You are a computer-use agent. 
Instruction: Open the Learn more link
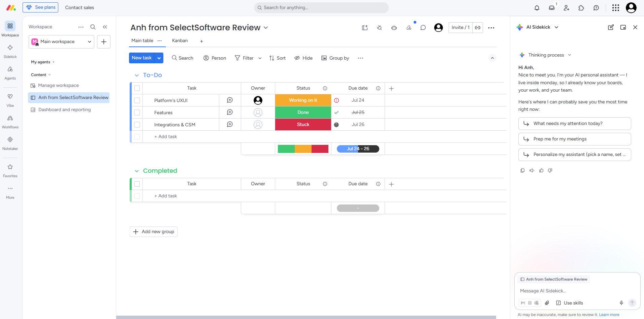click(609, 315)
